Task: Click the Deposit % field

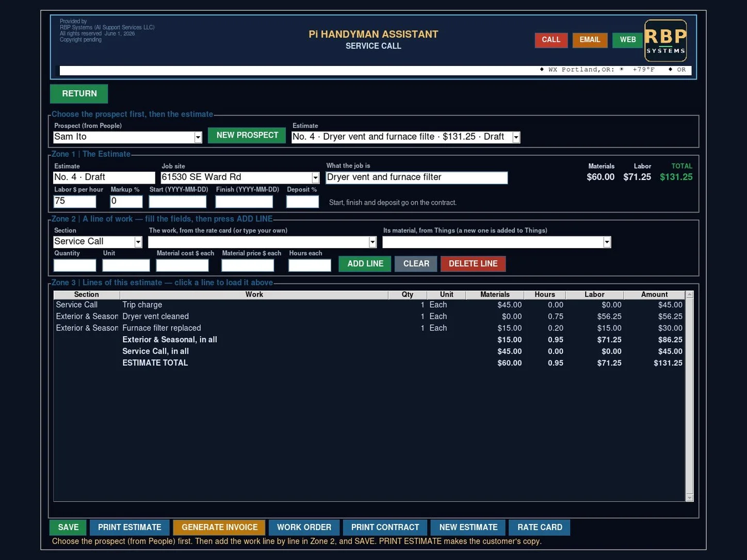Action: 303,201
